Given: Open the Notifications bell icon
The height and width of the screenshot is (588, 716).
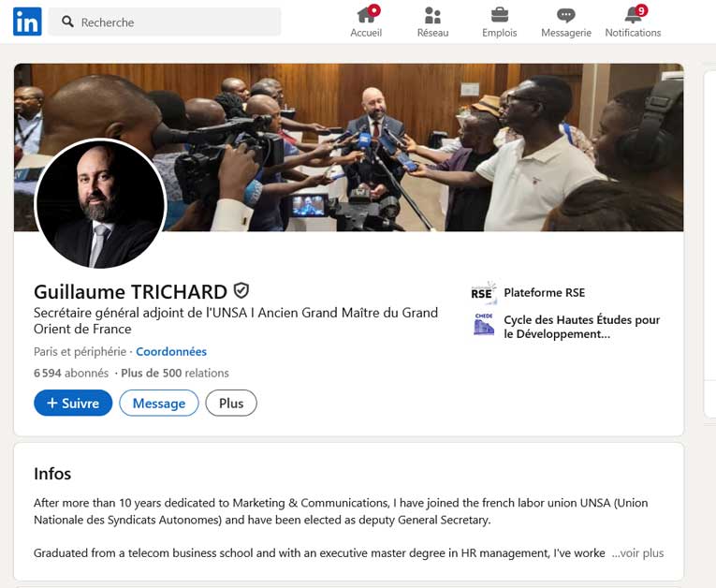Looking at the screenshot, I should 634,15.
